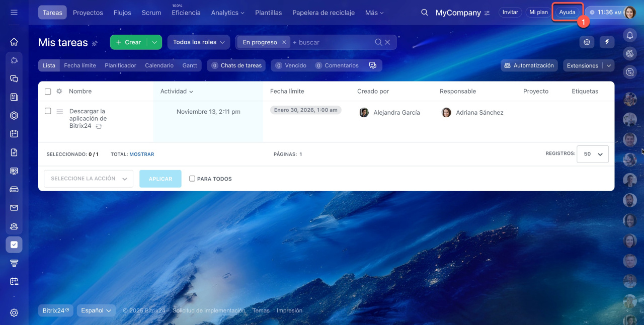Click the buscar search input field

coord(332,42)
